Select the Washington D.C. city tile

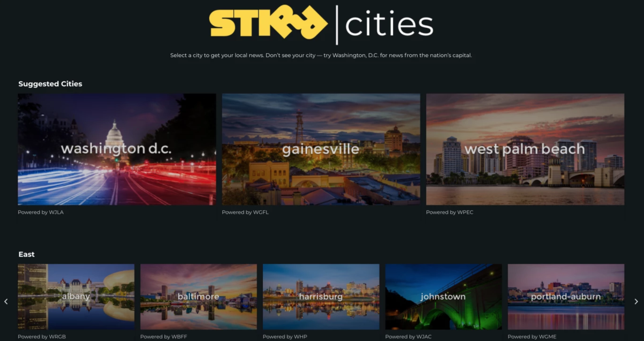point(117,149)
